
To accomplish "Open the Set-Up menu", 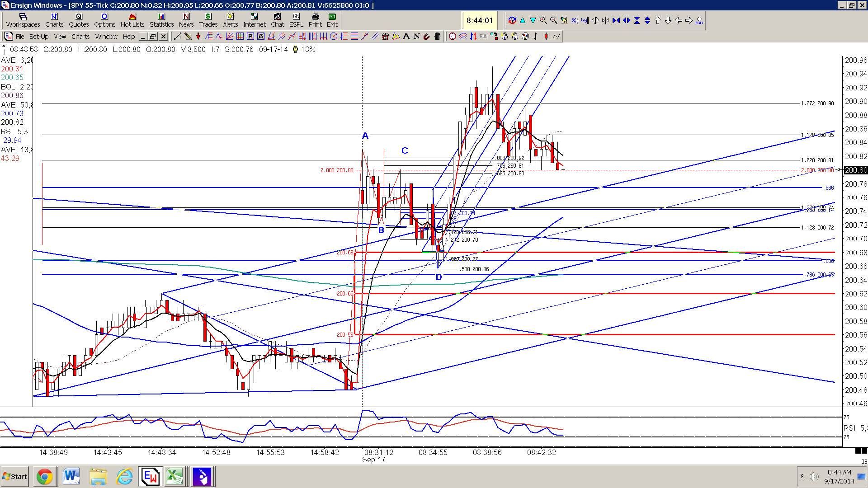I will pos(39,37).
